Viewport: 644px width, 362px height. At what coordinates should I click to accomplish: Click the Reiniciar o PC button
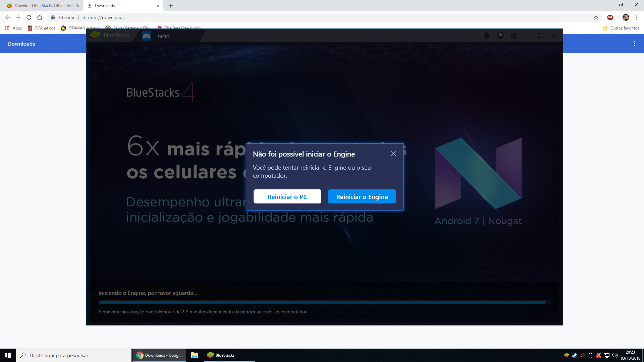(287, 197)
